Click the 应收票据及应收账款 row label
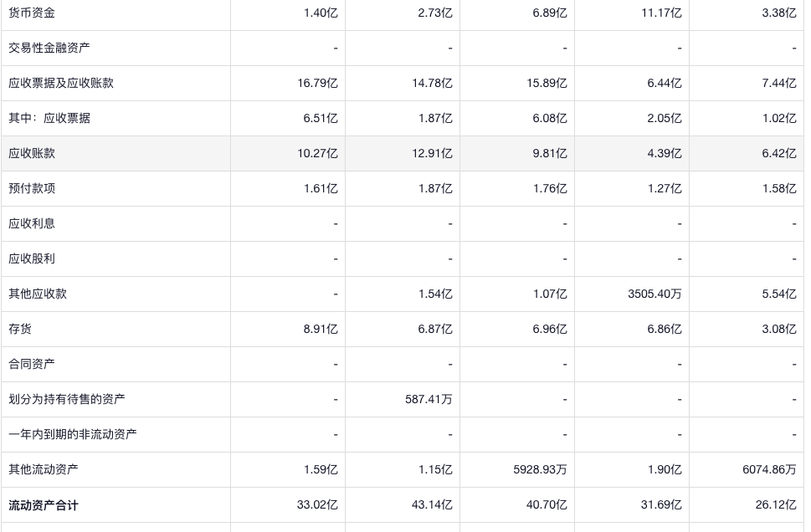This screenshot has width=811, height=532. tap(61, 83)
